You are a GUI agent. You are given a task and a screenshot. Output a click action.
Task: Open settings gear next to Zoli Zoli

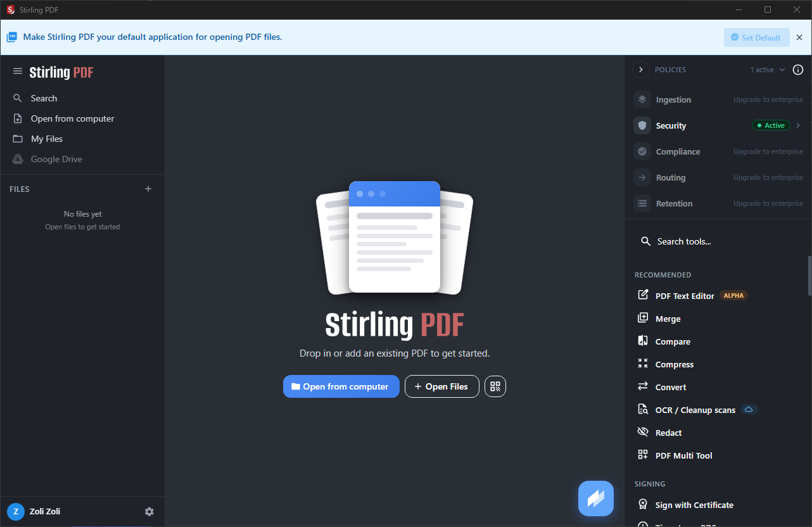[149, 512]
